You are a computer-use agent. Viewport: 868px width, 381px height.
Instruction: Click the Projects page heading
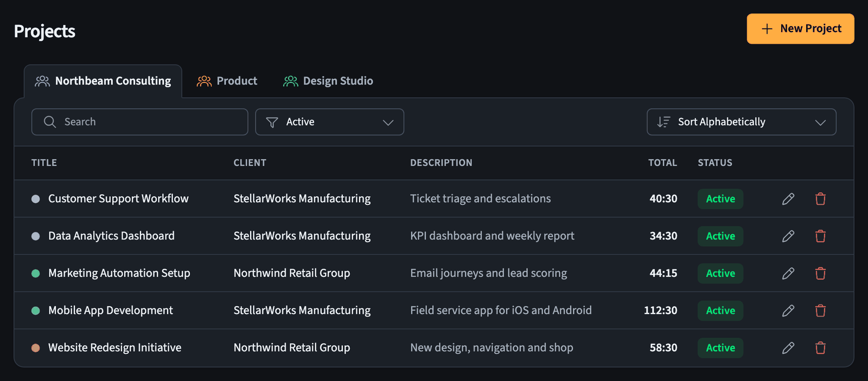[x=44, y=31]
